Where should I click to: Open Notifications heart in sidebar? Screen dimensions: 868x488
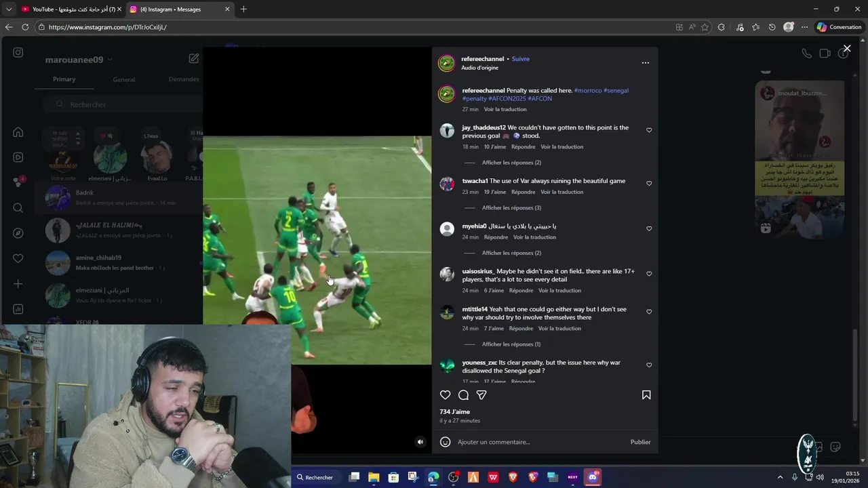(x=18, y=258)
